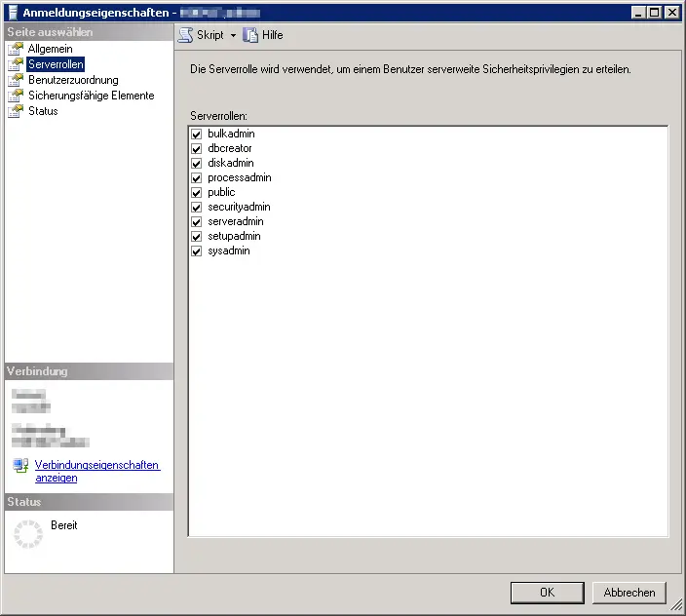
Task: Select the dbcreator role name
Action: point(230,148)
